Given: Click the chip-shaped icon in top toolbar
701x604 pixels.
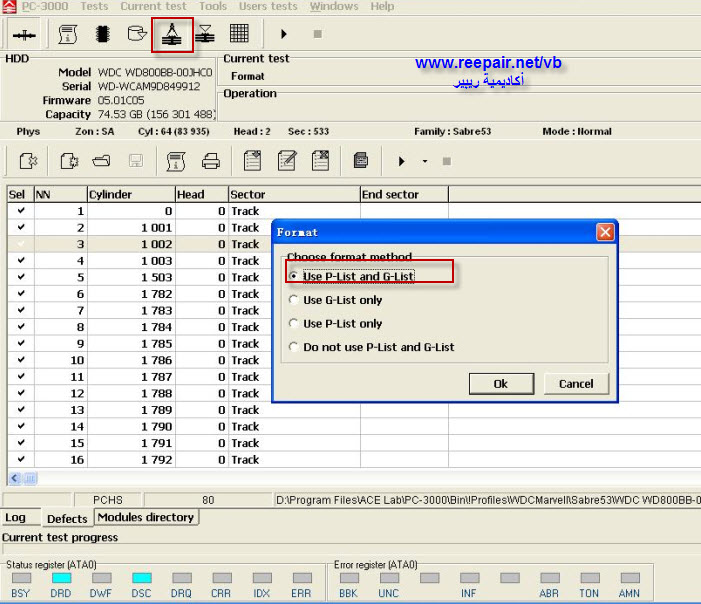Looking at the screenshot, I should tap(102, 34).
